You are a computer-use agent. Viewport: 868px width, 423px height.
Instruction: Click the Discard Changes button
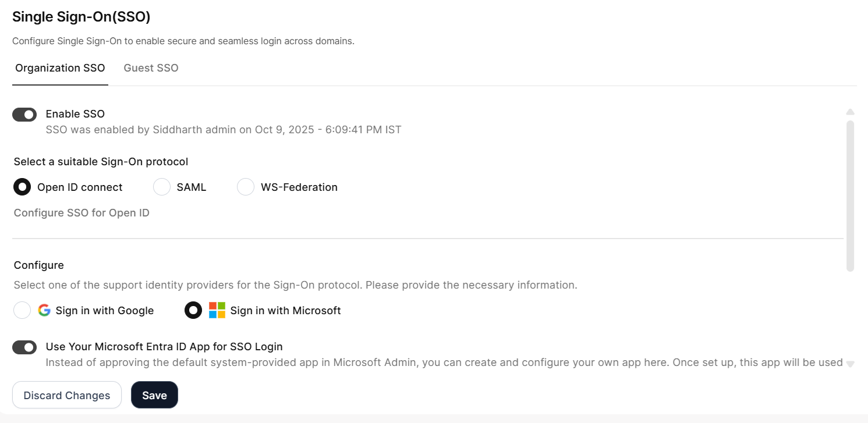[67, 396]
